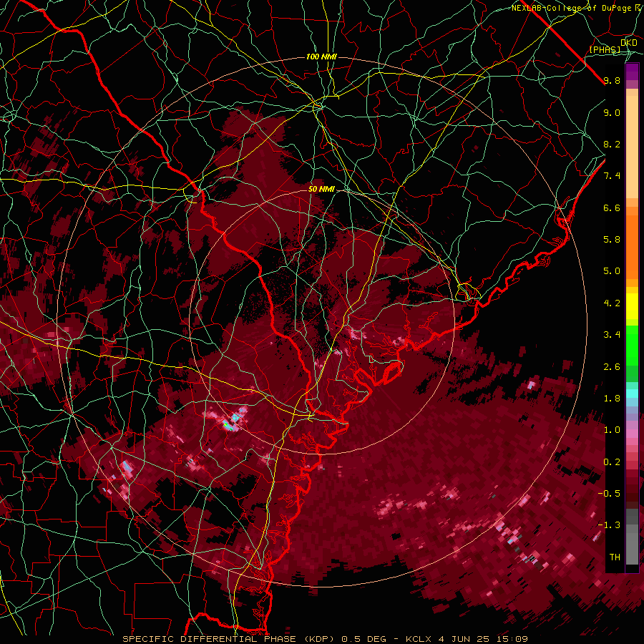Click the 0.2 value on color scale

pos(612,462)
